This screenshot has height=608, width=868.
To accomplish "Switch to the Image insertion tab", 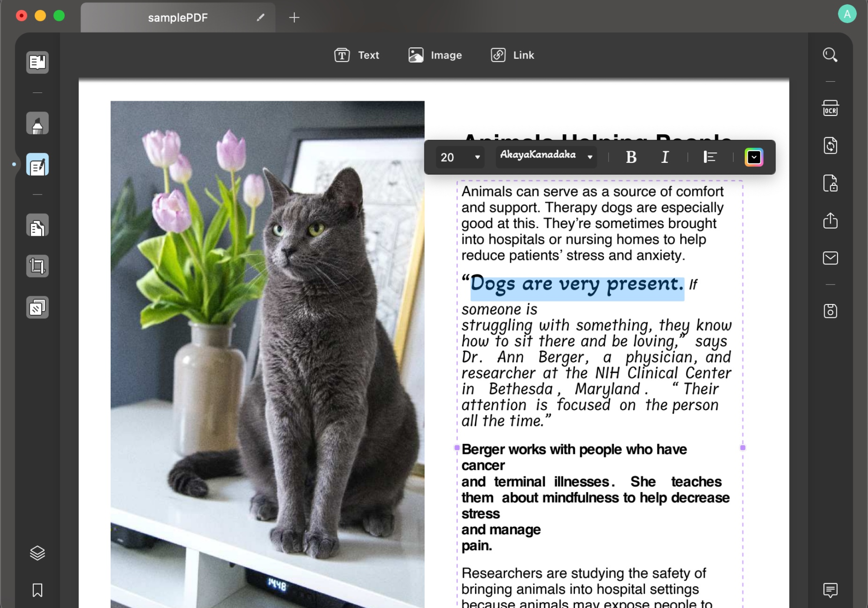I will click(x=435, y=56).
